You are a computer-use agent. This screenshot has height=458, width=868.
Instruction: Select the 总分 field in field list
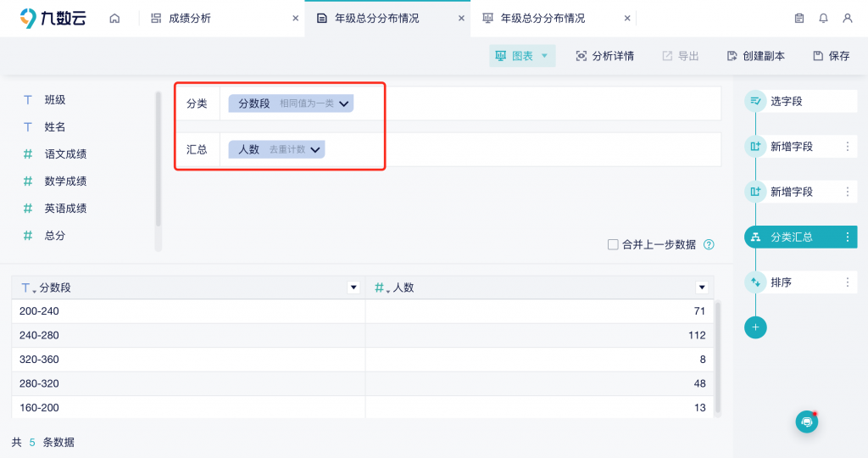coord(55,235)
